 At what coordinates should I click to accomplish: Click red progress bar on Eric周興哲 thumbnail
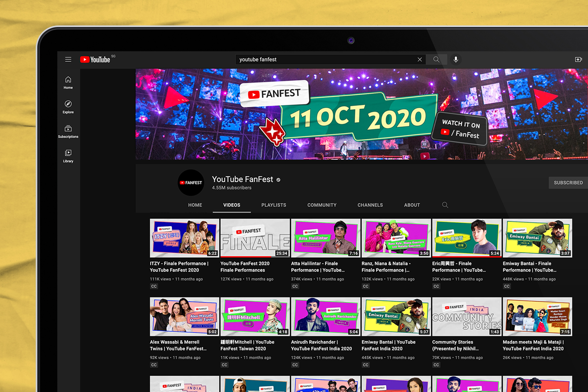pos(467,257)
